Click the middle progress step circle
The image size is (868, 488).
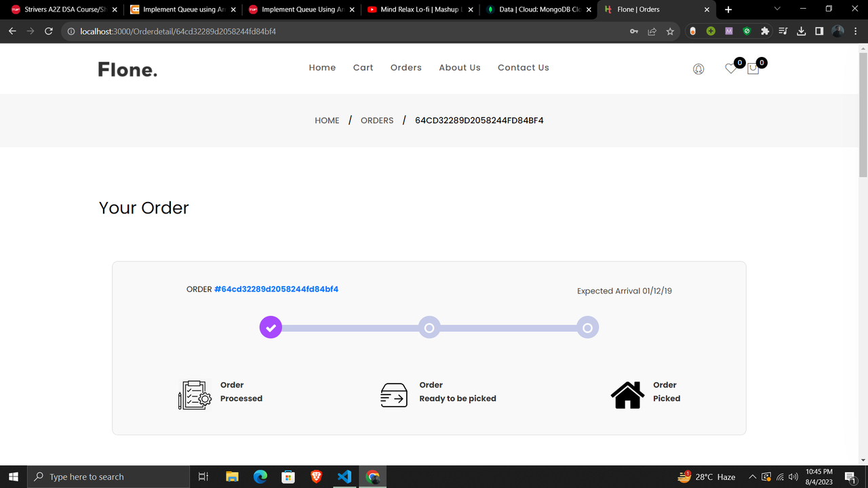click(429, 328)
